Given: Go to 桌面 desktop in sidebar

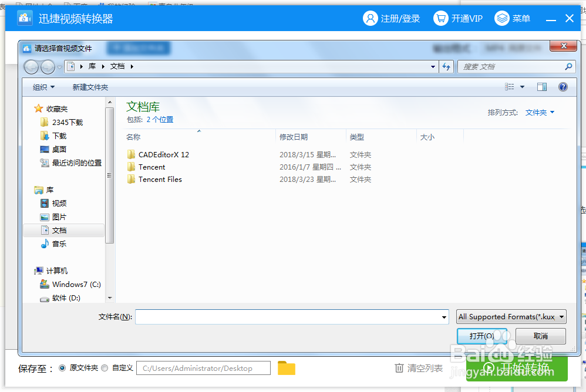Looking at the screenshot, I should pyautogui.click(x=53, y=149).
